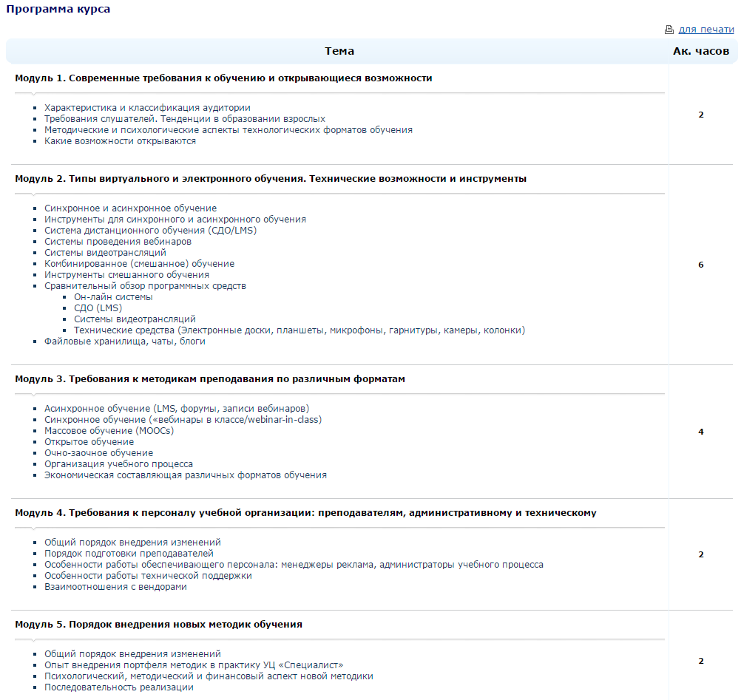The image size is (741, 700).
Task: Open the "для печати" print link
Action: (706, 30)
